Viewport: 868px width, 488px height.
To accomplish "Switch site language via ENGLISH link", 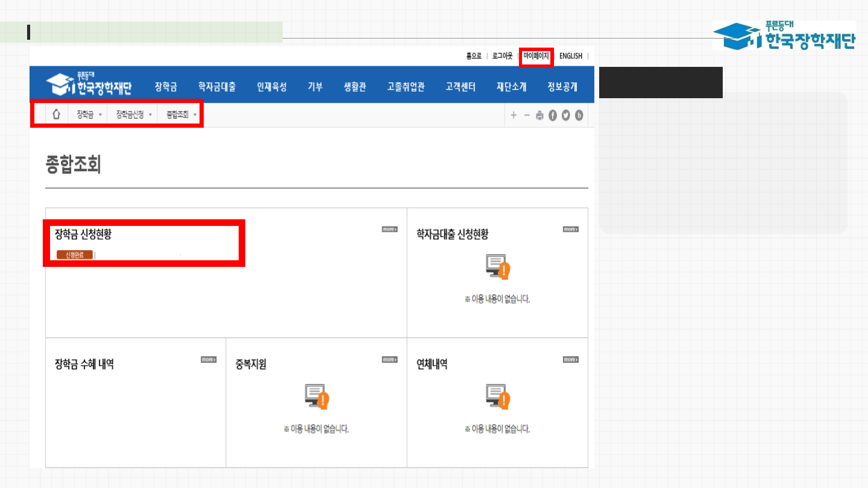I will tap(570, 56).
